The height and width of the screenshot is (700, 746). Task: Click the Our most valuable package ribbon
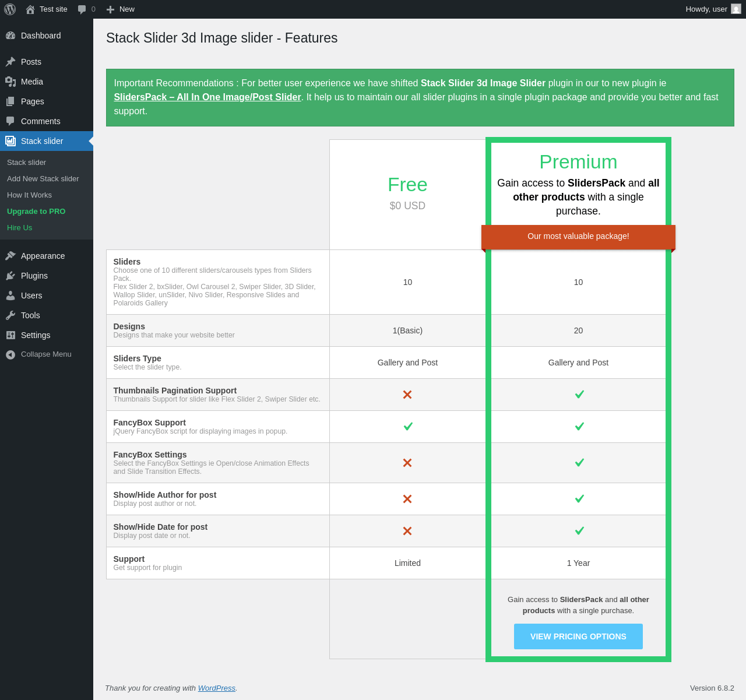(x=578, y=237)
